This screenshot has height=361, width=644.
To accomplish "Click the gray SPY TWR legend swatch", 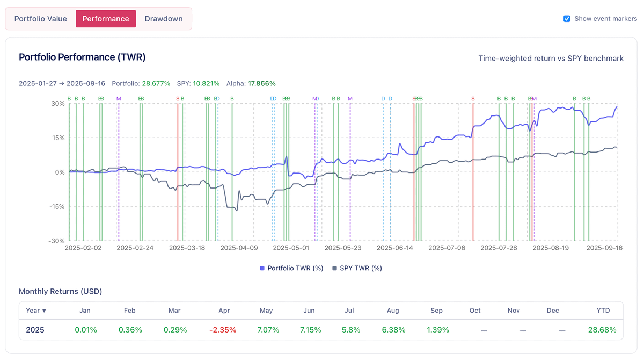I will pos(335,268).
